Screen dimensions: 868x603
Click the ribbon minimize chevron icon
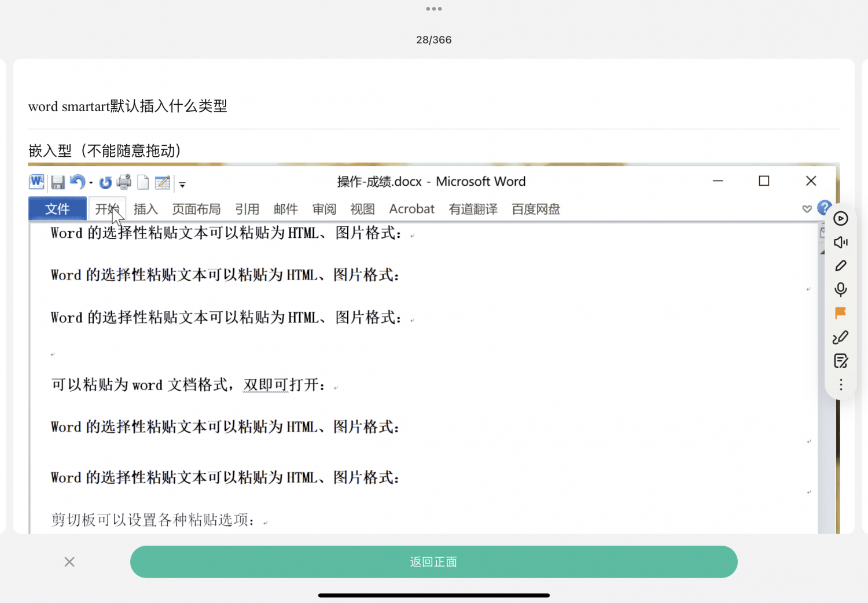click(807, 209)
